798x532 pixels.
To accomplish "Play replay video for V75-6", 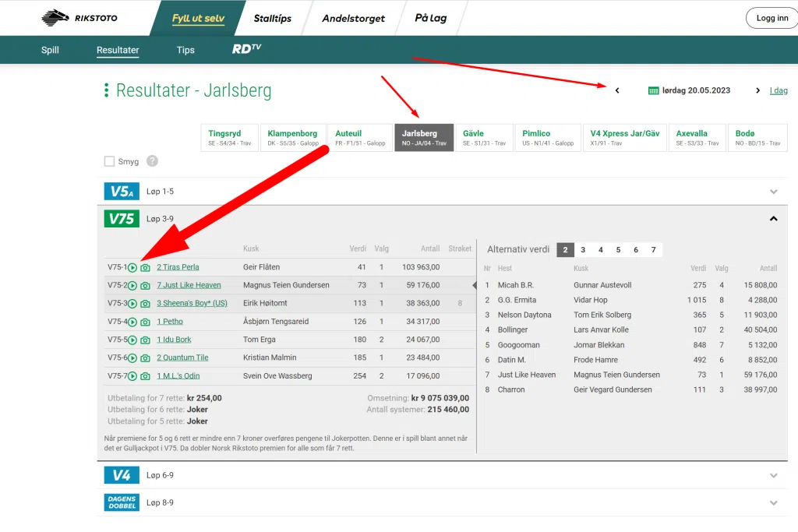I will (x=132, y=358).
